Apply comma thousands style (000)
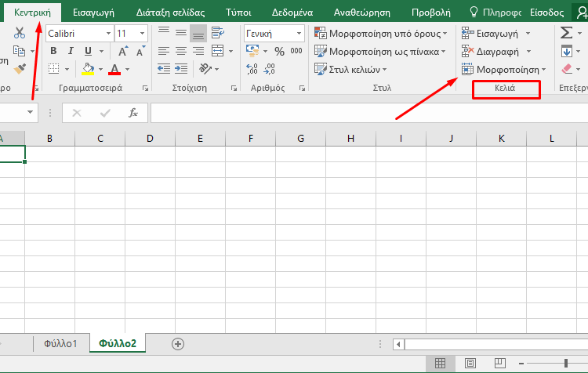 click(x=296, y=51)
